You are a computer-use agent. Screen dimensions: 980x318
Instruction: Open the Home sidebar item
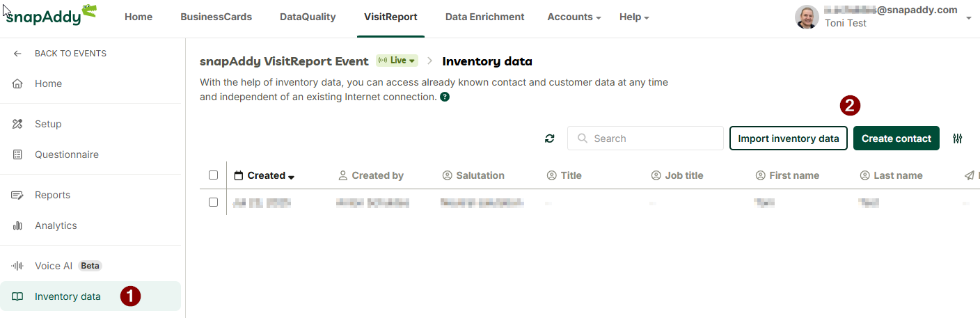90,84
